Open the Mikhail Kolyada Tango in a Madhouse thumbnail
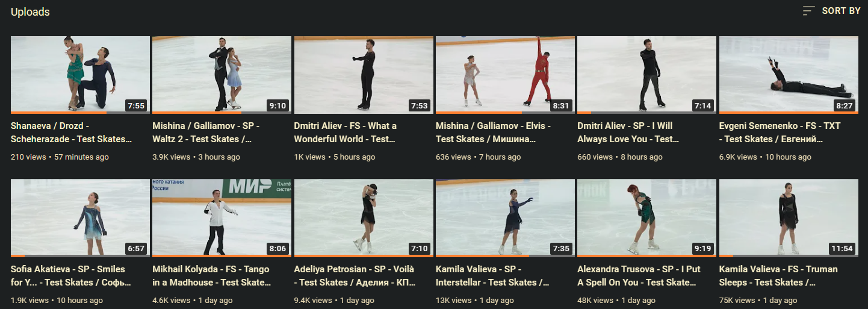 click(222, 218)
